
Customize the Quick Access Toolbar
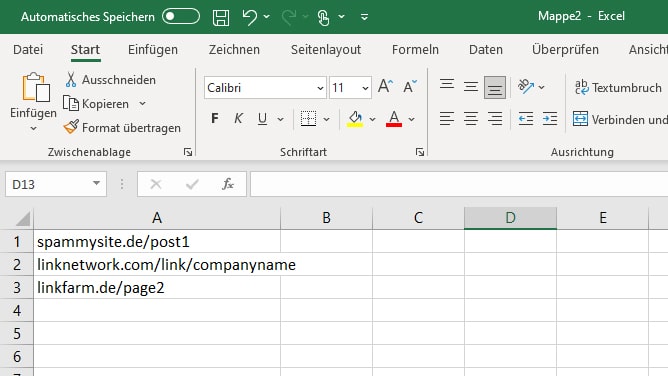pyautogui.click(x=364, y=17)
